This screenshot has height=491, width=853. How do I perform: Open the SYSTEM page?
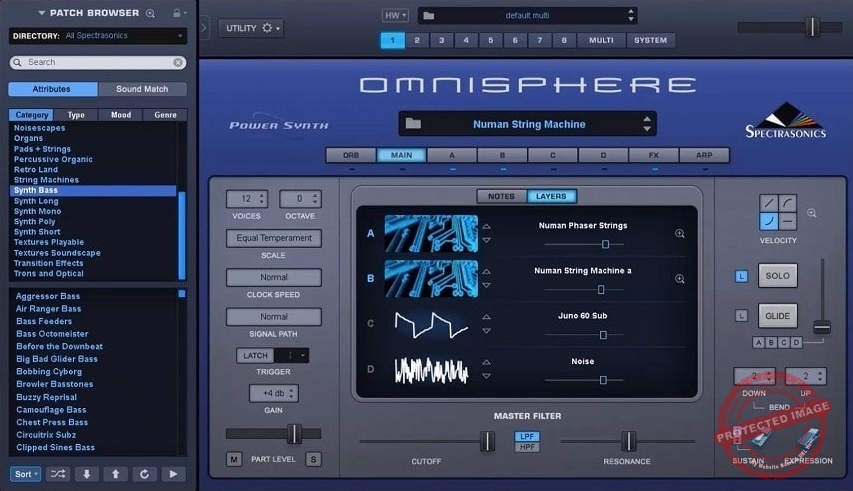[x=651, y=40]
